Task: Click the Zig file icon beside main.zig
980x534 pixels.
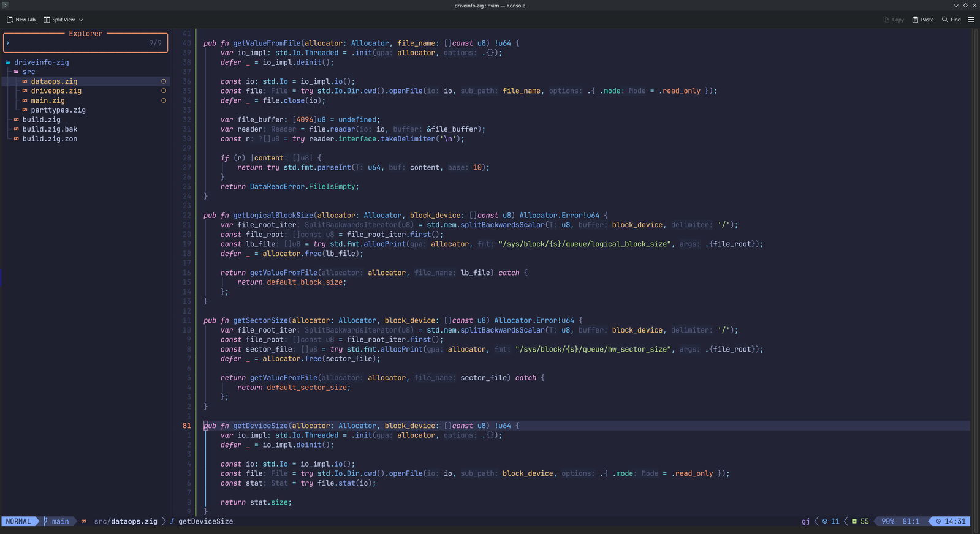Action: click(x=25, y=100)
